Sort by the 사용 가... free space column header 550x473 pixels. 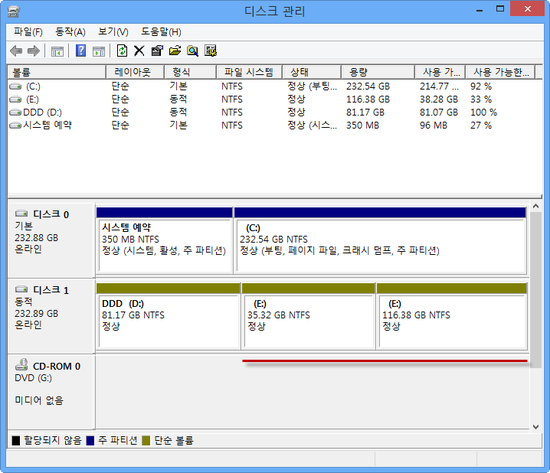(x=440, y=72)
